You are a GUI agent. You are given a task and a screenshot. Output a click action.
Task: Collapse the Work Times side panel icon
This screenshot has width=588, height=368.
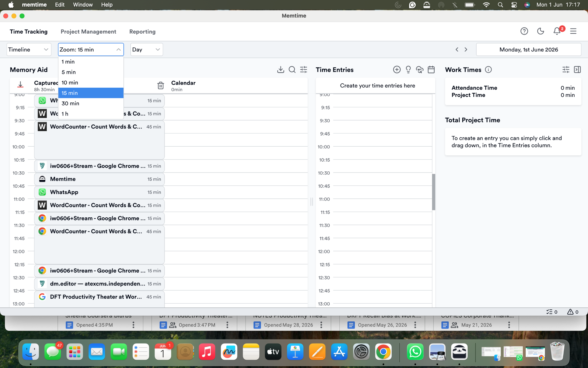point(577,70)
